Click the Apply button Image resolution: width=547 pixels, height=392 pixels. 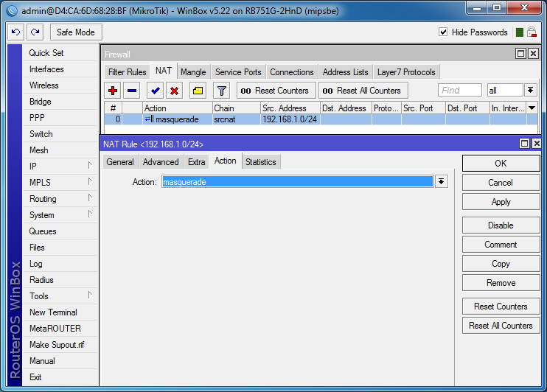(501, 202)
